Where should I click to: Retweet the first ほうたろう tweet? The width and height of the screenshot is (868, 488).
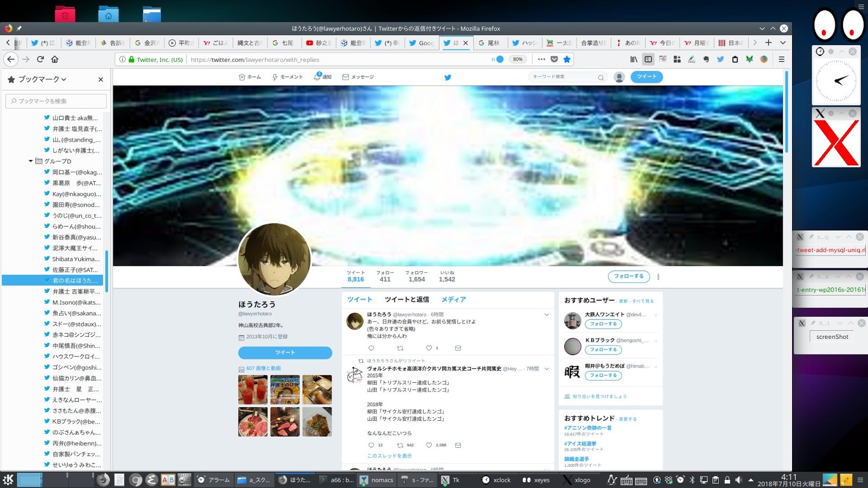(x=400, y=348)
